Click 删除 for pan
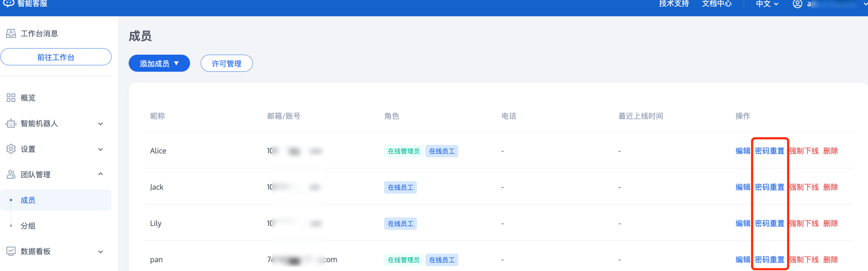Image resolution: width=868 pixels, height=271 pixels. (x=830, y=259)
